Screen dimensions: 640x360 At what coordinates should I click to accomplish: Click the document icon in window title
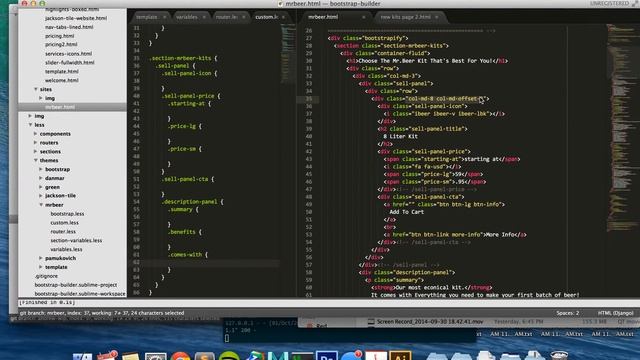click(x=280, y=4)
